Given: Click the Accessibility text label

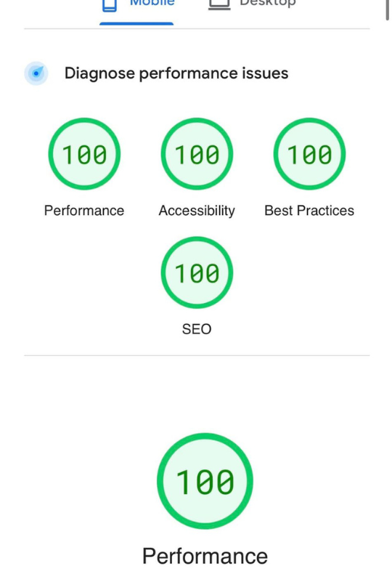Looking at the screenshot, I should [197, 211].
